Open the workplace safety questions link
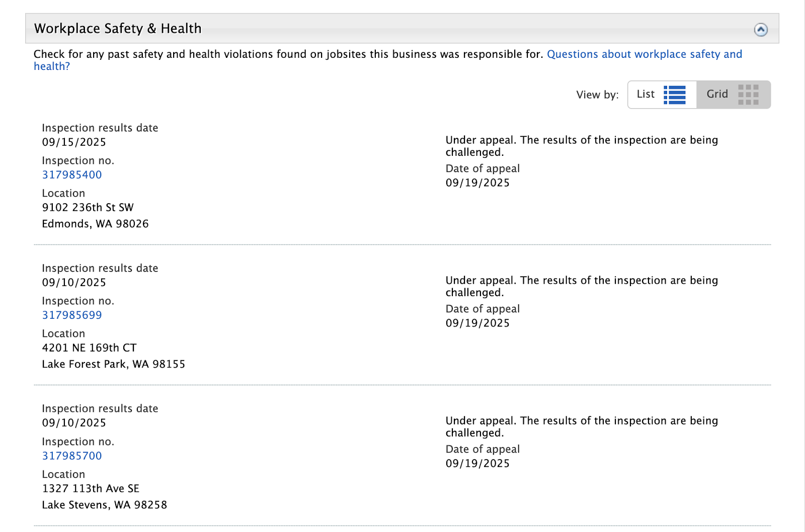Viewport: 805px width, 532px height. (644, 54)
